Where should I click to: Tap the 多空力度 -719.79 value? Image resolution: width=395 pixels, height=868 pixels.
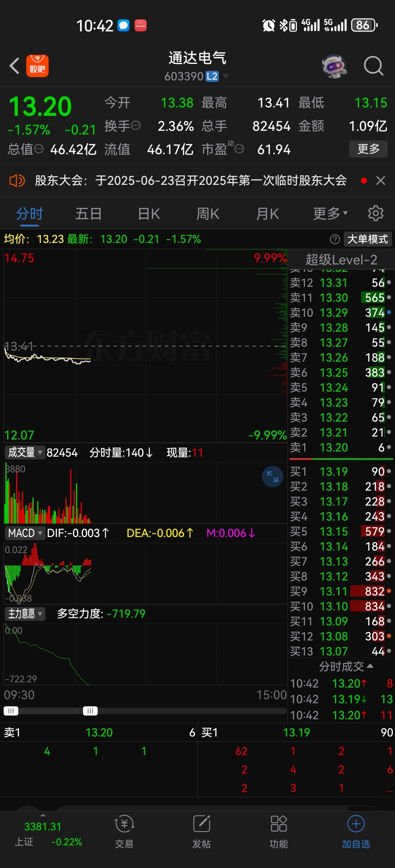pyautogui.click(x=126, y=614)
